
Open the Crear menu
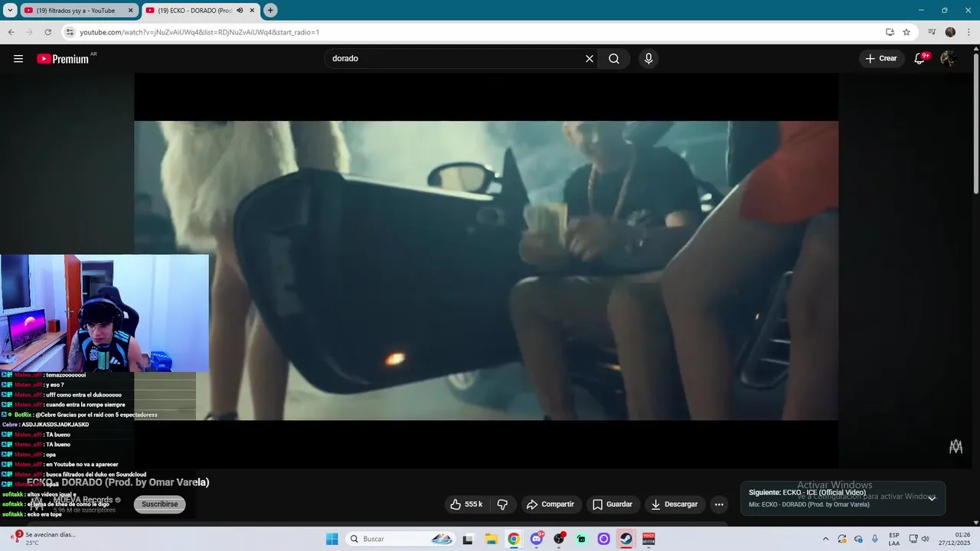click(x=881, y=58)
